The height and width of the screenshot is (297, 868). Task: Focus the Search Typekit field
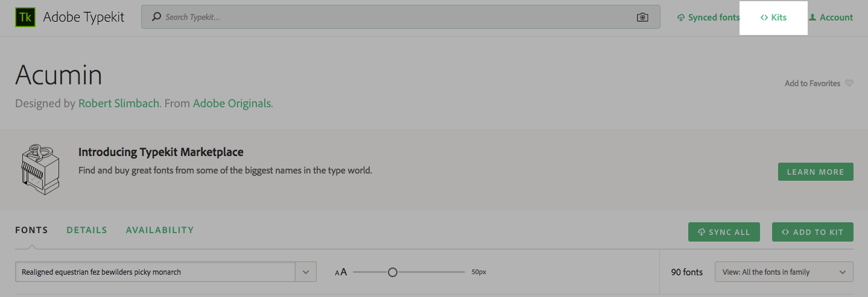[401, 17]
